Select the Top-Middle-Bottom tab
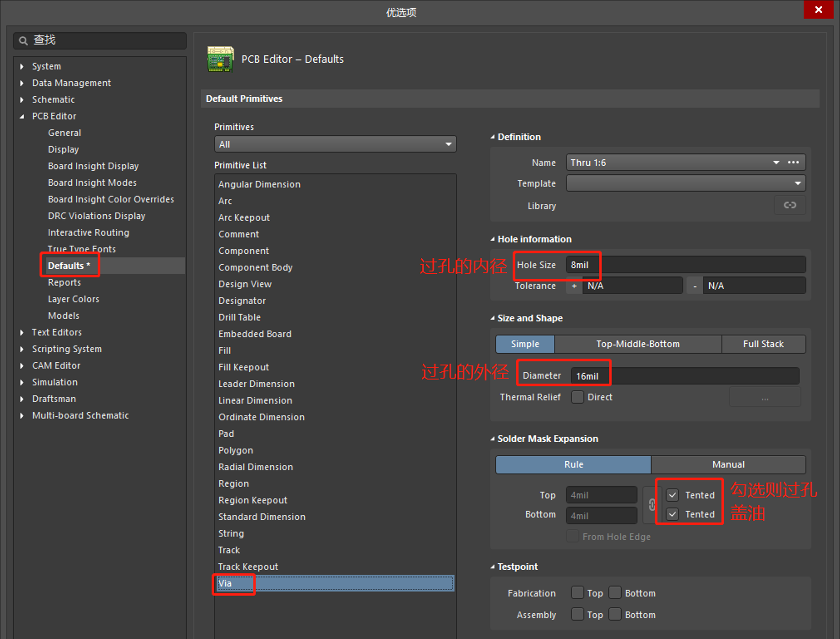840x639 pixels. (x=638, y=344)
